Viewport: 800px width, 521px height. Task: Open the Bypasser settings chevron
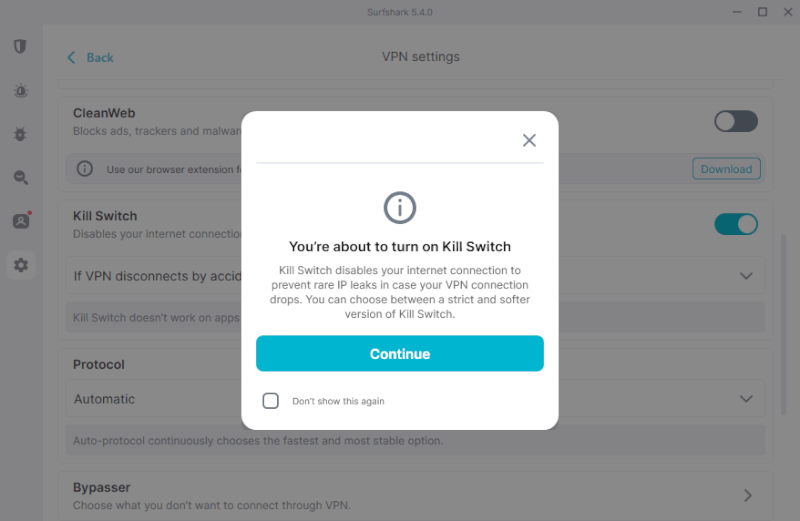747,495
